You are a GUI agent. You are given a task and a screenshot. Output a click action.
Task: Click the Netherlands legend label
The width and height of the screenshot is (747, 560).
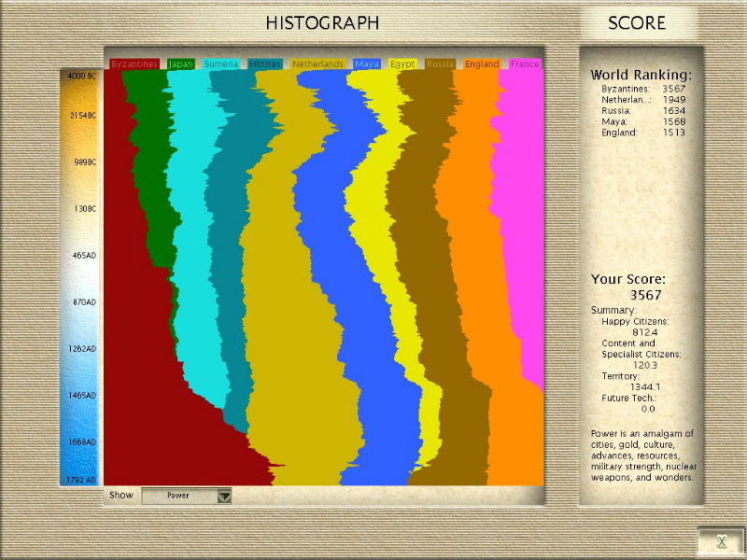pos(318,64)
